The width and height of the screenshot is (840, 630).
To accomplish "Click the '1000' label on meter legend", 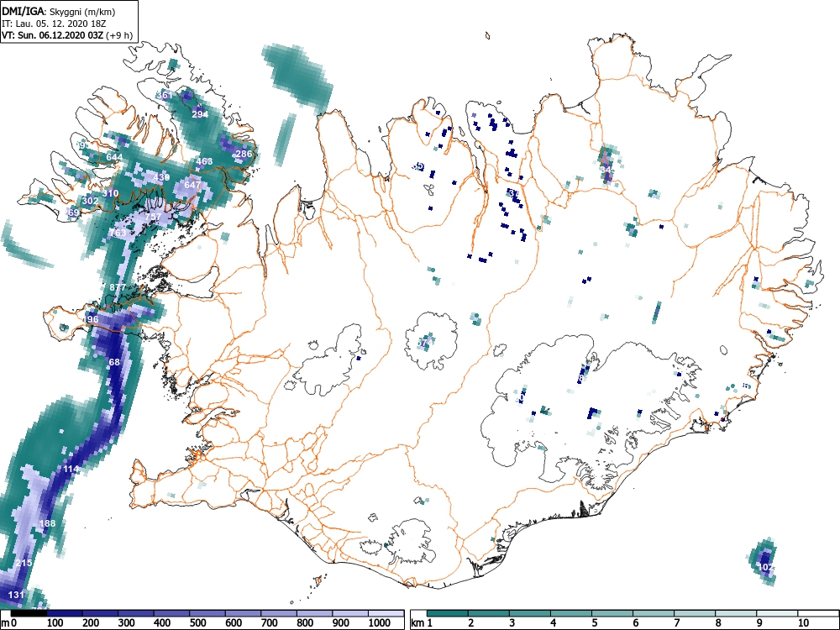I will [x=380, y=623].
